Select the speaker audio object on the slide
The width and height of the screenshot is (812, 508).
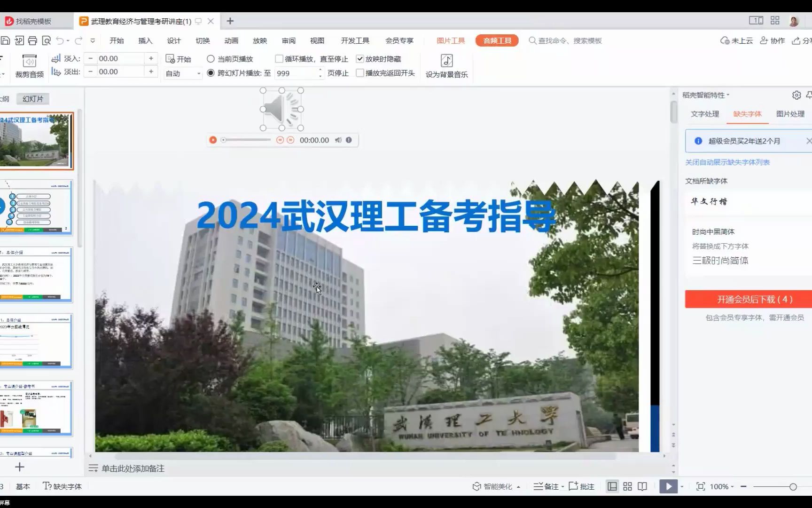[x=281, y=109]
